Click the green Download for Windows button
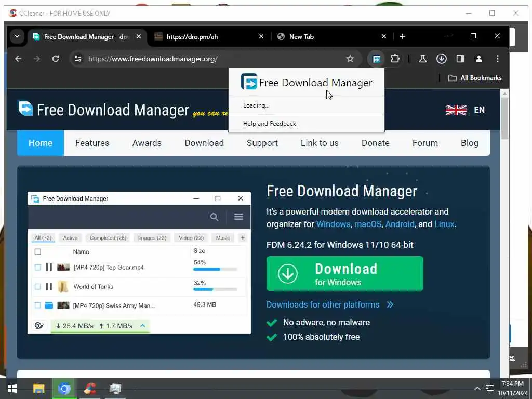 click(x=345, y=274)
